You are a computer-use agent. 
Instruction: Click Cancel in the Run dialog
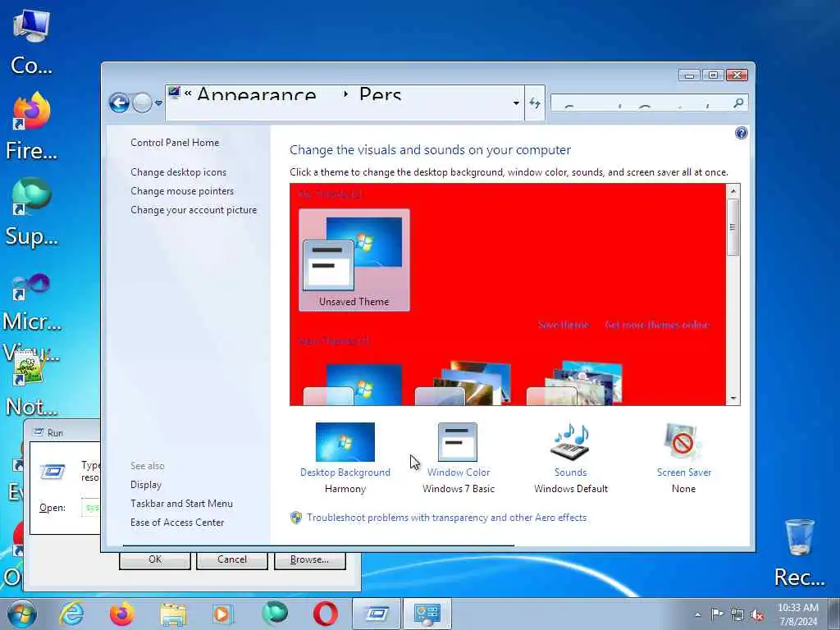coord(232,559)
